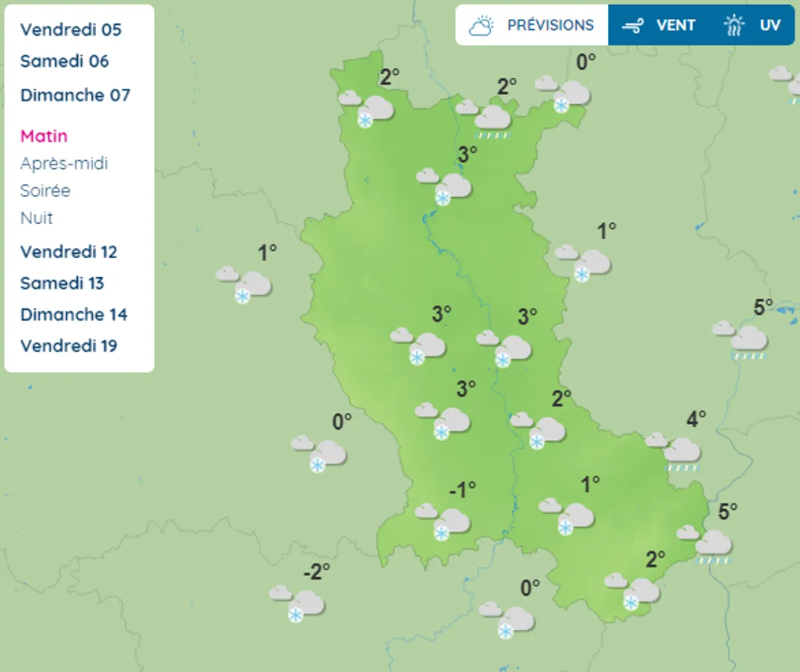Click the wind icon in Vent tab
This screenshot has height=672, width=800.
coord(633,25)
